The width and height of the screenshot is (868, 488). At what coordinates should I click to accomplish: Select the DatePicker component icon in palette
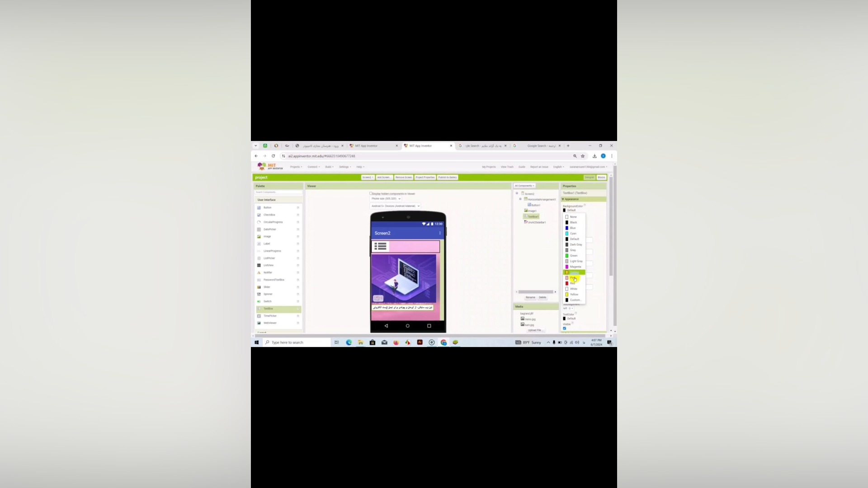point(259,230)
